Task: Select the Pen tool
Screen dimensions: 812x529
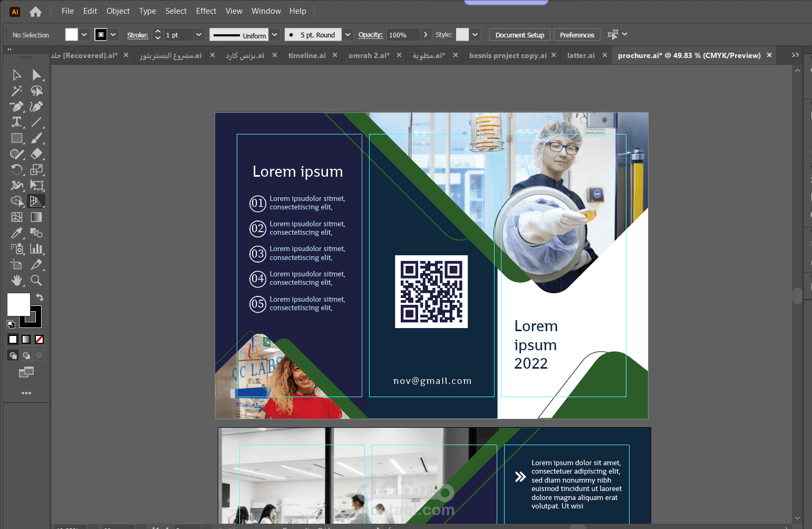Action: tap(17, 107)
